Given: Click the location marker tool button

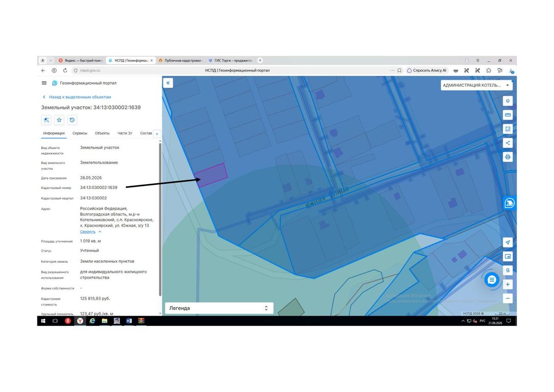Looking at the screenshot, I should pyautogui.click(x=508, y=271).
